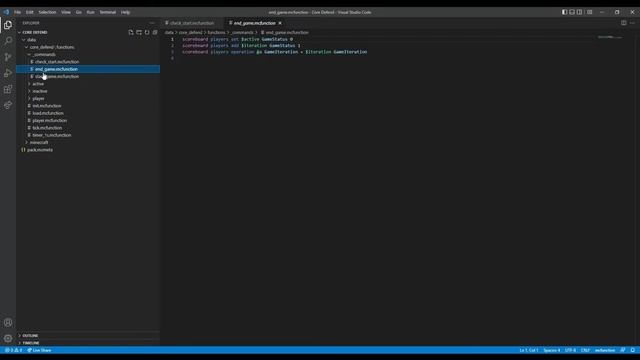Click Live Share in status bar

pos(39,350)
